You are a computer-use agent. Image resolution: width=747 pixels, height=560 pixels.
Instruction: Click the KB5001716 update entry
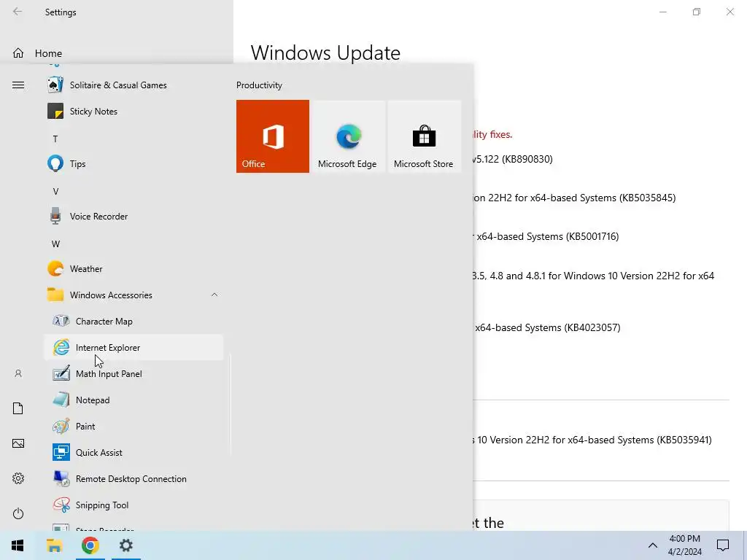546,236
